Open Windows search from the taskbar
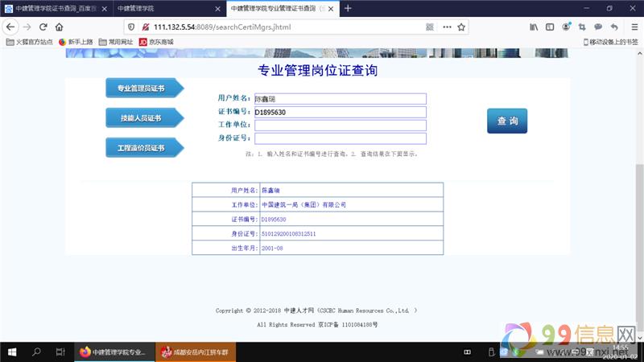644x362 pixels. (37, 352)
